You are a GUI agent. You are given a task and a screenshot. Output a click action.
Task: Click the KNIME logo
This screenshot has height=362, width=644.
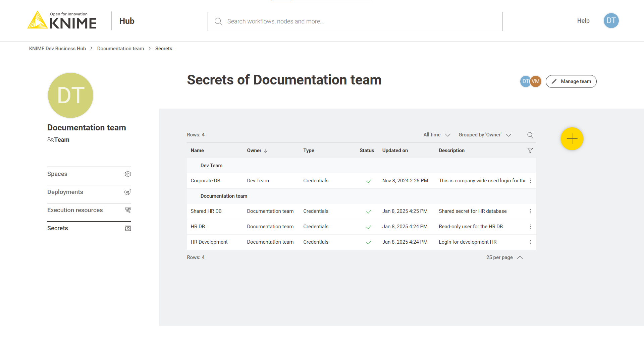tap(62, 20)
